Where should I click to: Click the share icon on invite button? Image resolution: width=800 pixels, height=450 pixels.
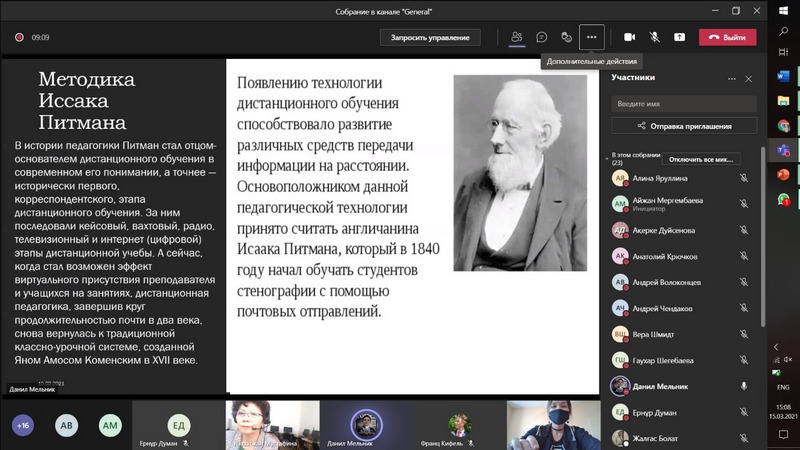click(641, 126)
